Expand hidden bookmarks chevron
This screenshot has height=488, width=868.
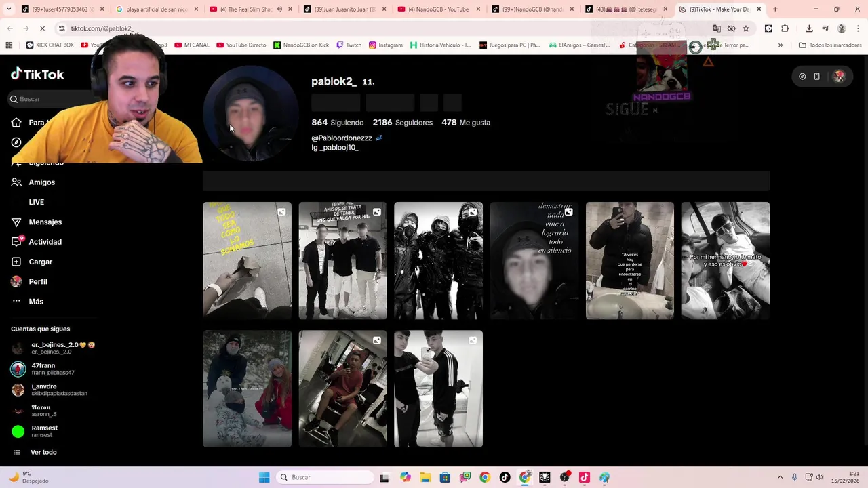point(781,45)
